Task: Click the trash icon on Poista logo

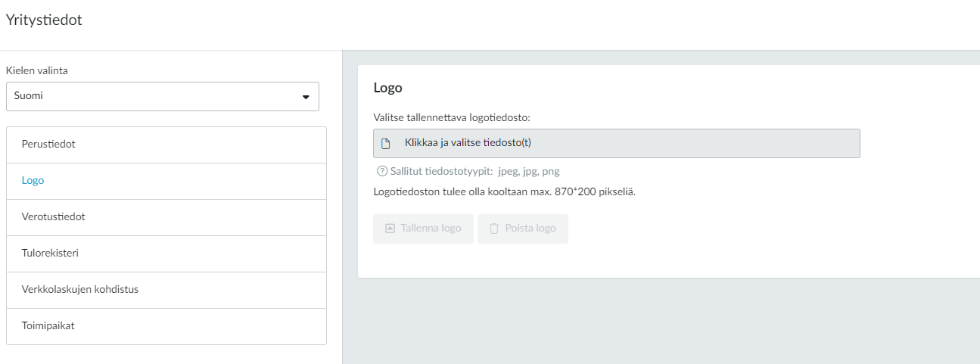Action: pos(494,229)
